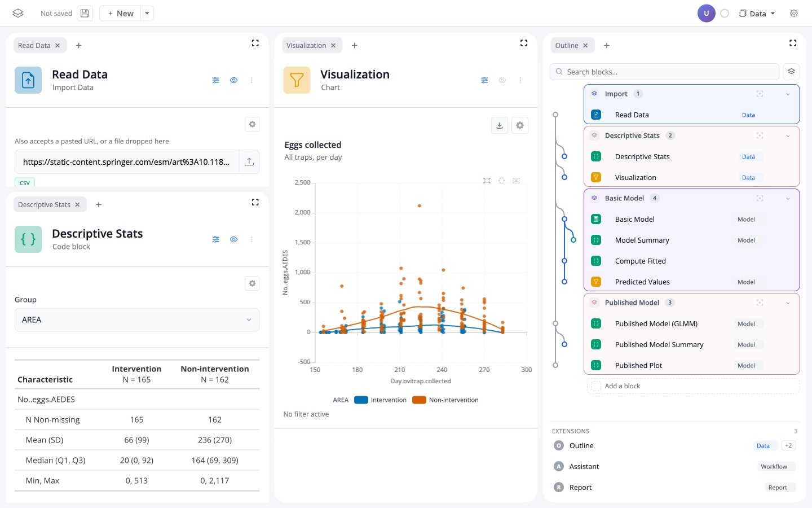Image resolution: width=812 pixels, height=508 pixels.
Task: Open Read Data block sliders settings
Action: 216,80
